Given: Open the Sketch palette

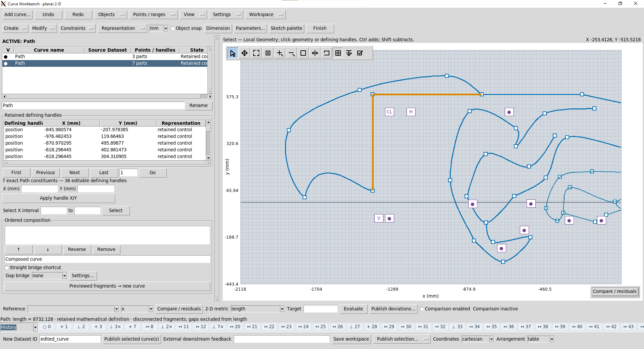Looking at the screenshot, I should [x=286, y=29].
